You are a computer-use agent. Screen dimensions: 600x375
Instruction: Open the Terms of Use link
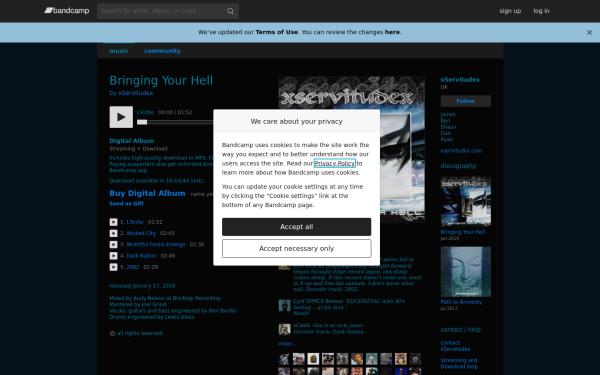coord(277,32)
